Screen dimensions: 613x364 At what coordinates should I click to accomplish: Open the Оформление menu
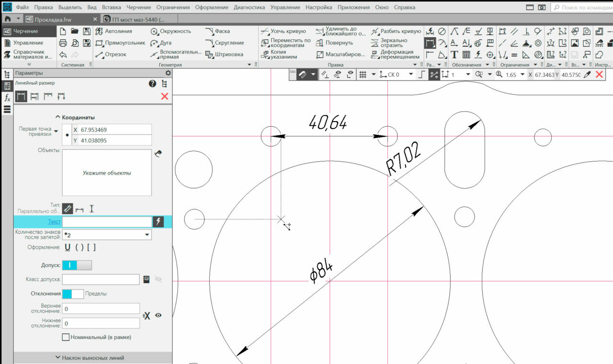click(x=211, y=8)
